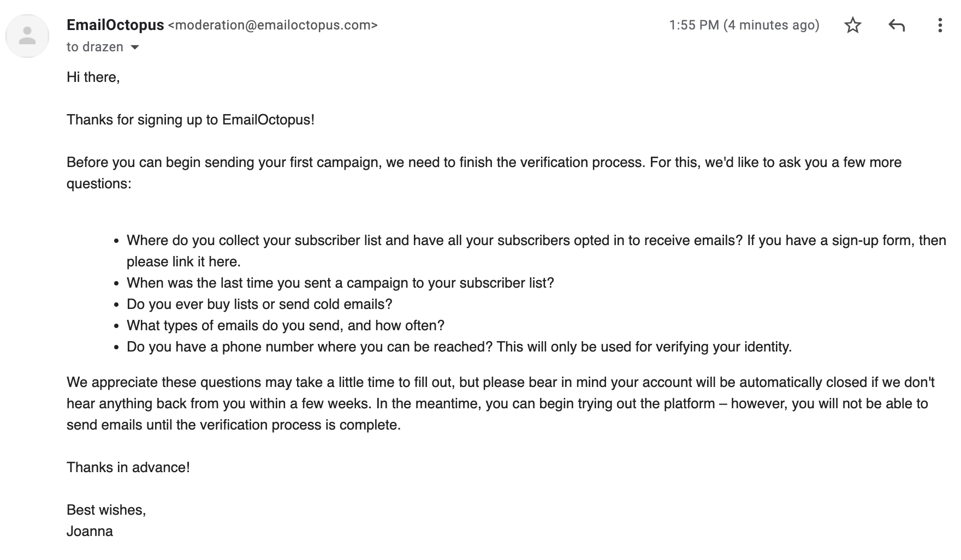Click the "to drazen" recipient text
This screenshot has width=961, height=560.
point(94,47)
